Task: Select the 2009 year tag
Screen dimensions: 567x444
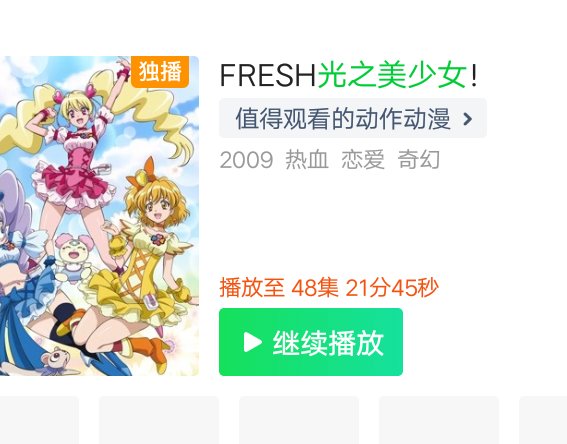Action: (x=246, y=159)
